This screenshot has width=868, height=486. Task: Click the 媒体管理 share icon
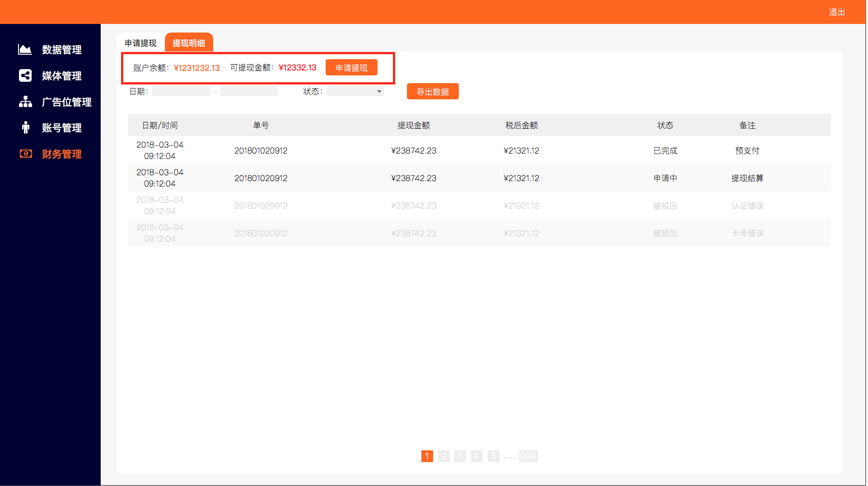point(25,75)
